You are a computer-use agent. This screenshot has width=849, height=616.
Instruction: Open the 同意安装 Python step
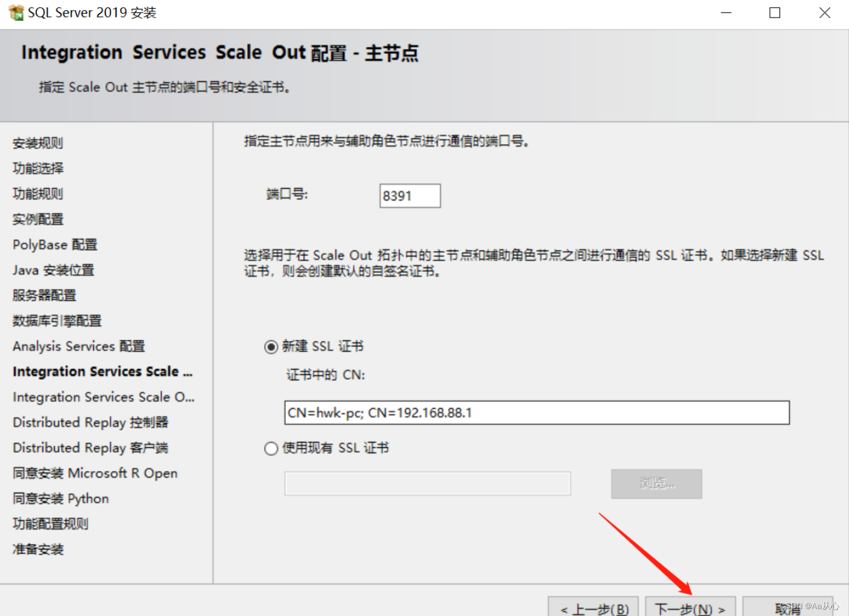[61, 499]
